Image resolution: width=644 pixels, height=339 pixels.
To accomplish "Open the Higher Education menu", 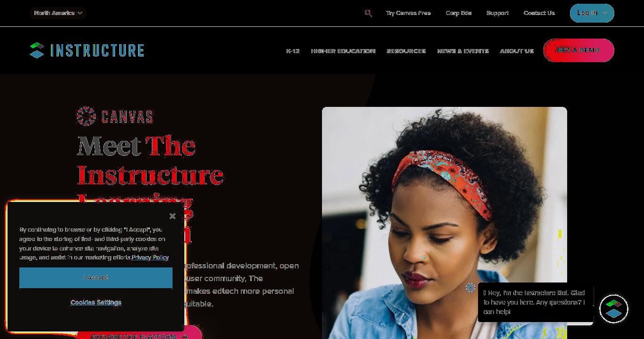I will tap(343, 51).
